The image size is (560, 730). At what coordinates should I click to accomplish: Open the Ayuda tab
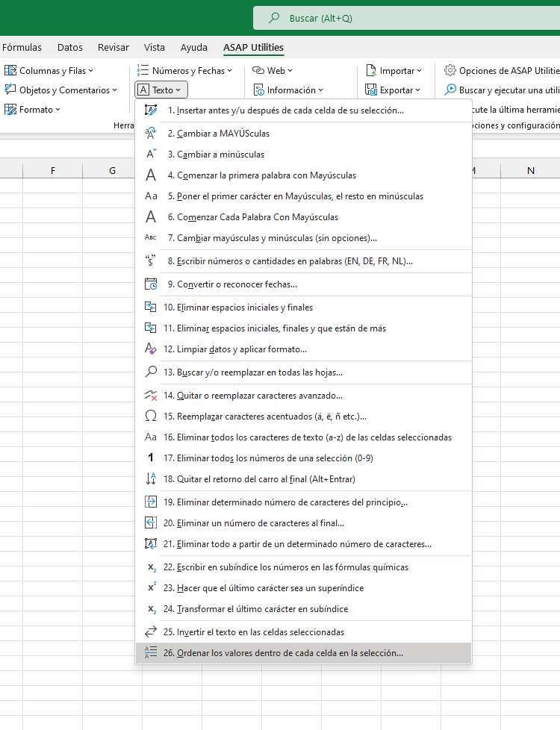[194, 48]
